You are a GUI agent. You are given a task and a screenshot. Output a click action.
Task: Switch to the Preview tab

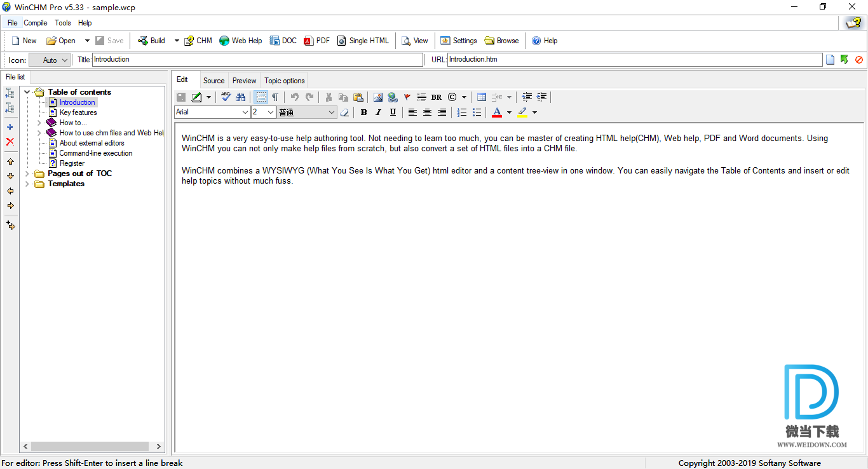click(245, 81)
